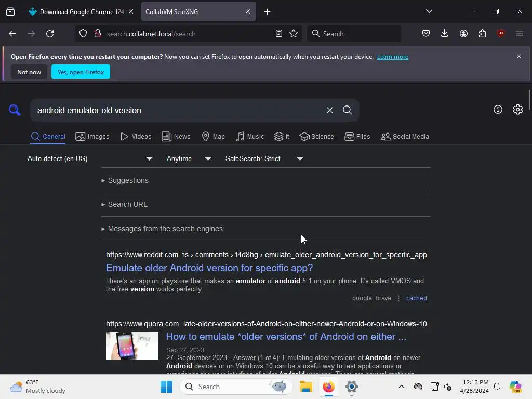Screen dimensions: 532x399
Task: Close the CollabVM SearXNG tab
Action: click(x=248, y=11)
